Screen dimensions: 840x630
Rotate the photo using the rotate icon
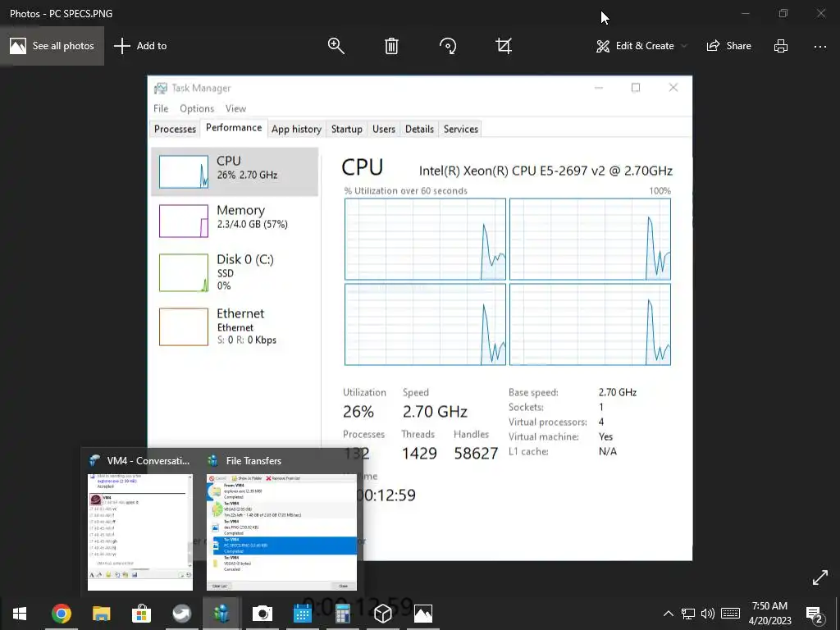click(448, 46)
